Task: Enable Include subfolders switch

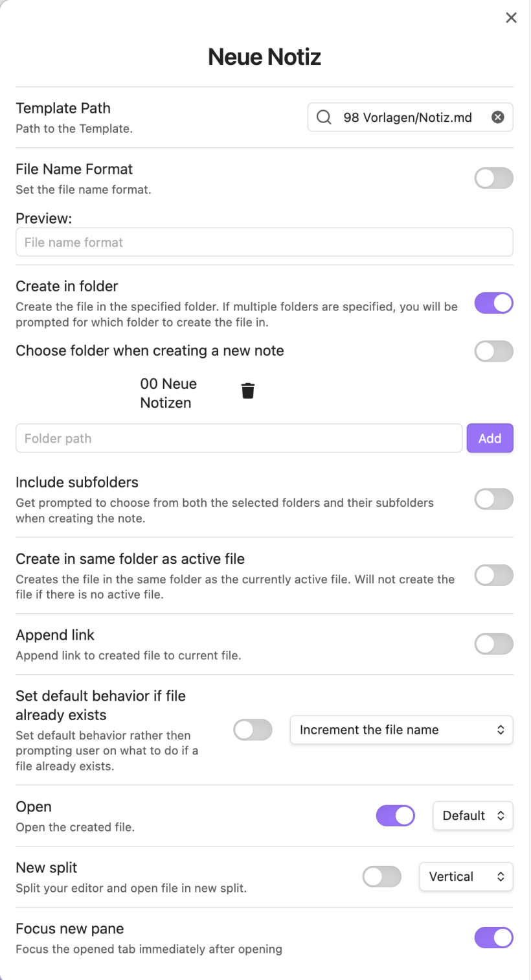Action: pos(493,499)
